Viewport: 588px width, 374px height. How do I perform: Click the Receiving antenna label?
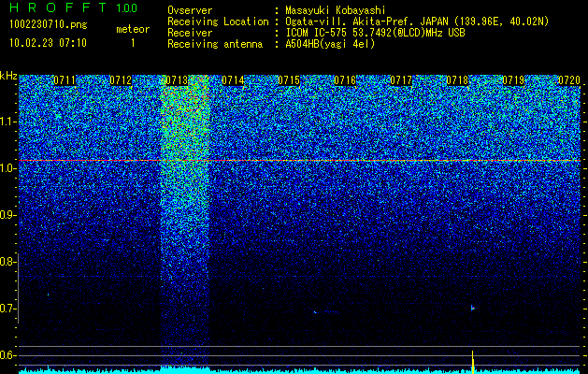pos(215,44)
